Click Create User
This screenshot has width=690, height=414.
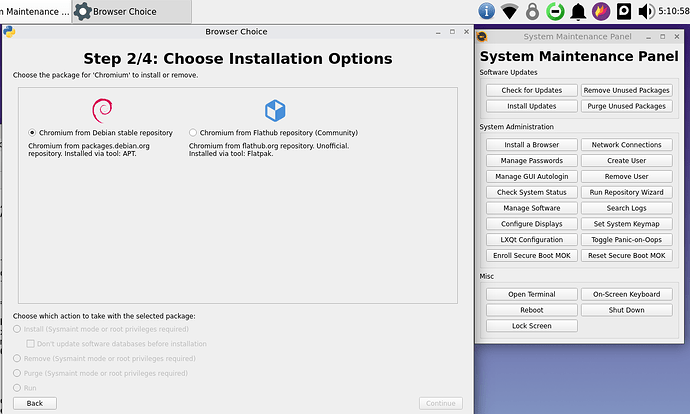pos(627,161)
